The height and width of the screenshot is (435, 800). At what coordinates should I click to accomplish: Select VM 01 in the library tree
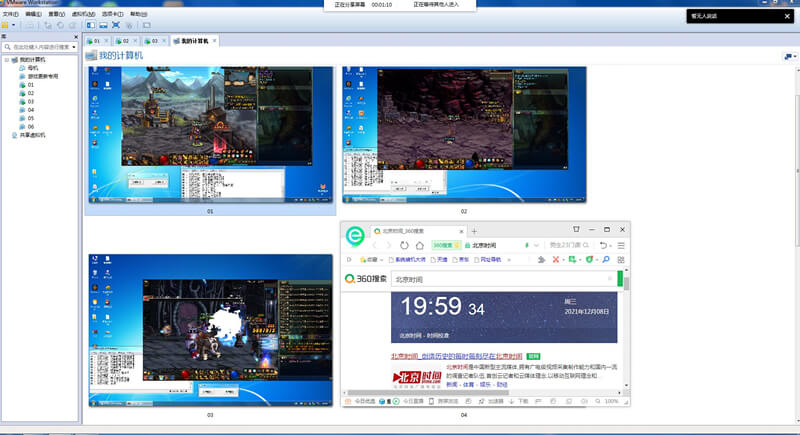click(31, 85)
